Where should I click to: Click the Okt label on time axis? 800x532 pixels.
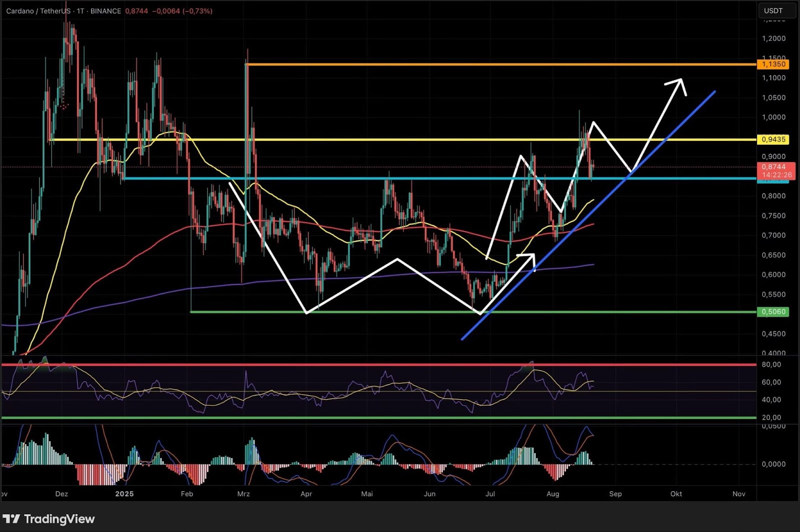click(x=676, y=494)
